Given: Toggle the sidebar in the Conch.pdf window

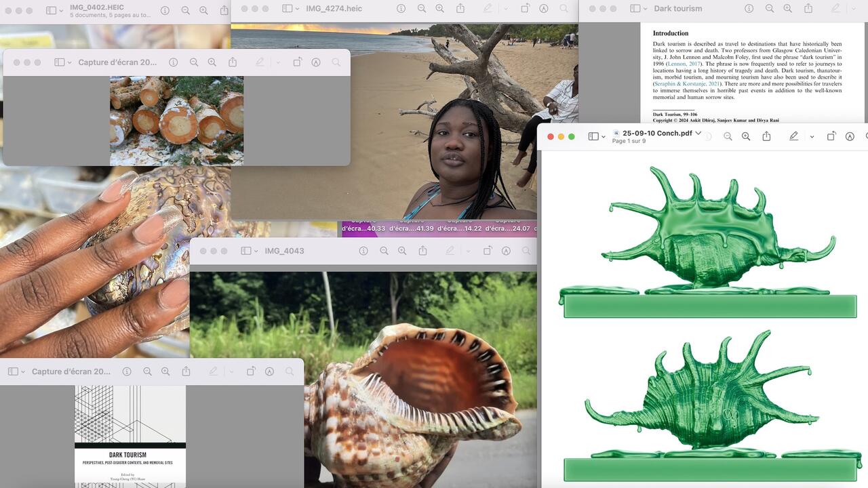Looking at the screenshot, I should [593, 136].
